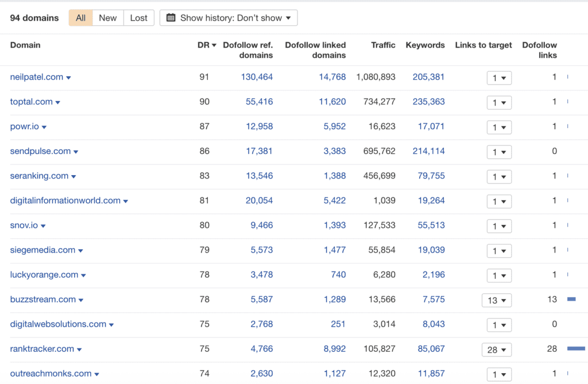Screen dimensions: 588x384
Task: Click the caret icon after sendpulse.com
Action: pos(76,152)
